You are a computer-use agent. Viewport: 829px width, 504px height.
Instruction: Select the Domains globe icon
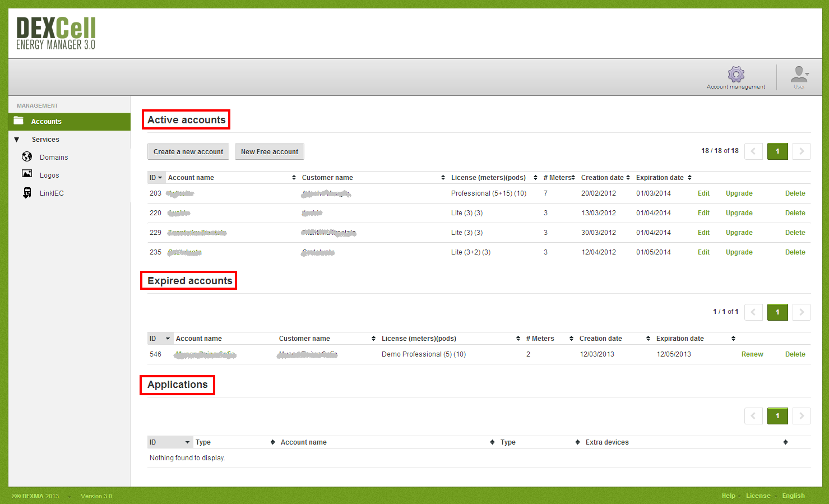click(x=27, y=157)
